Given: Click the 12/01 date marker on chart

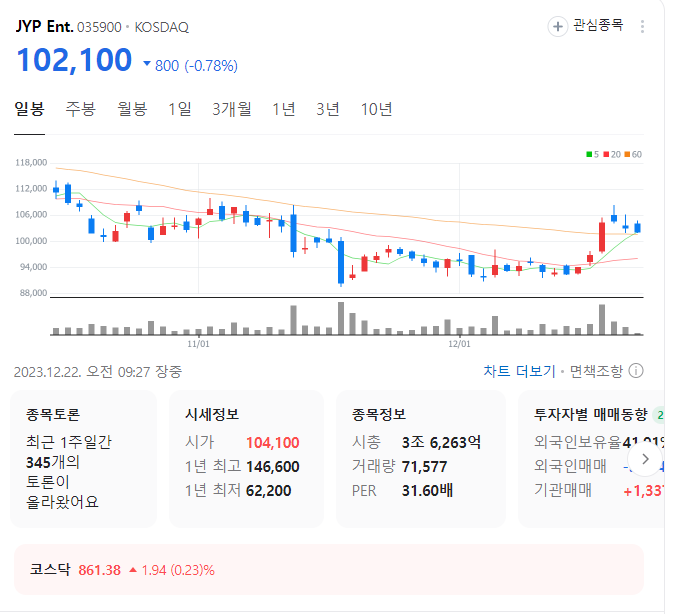Looking at the screenshot, I should (459, 344).
